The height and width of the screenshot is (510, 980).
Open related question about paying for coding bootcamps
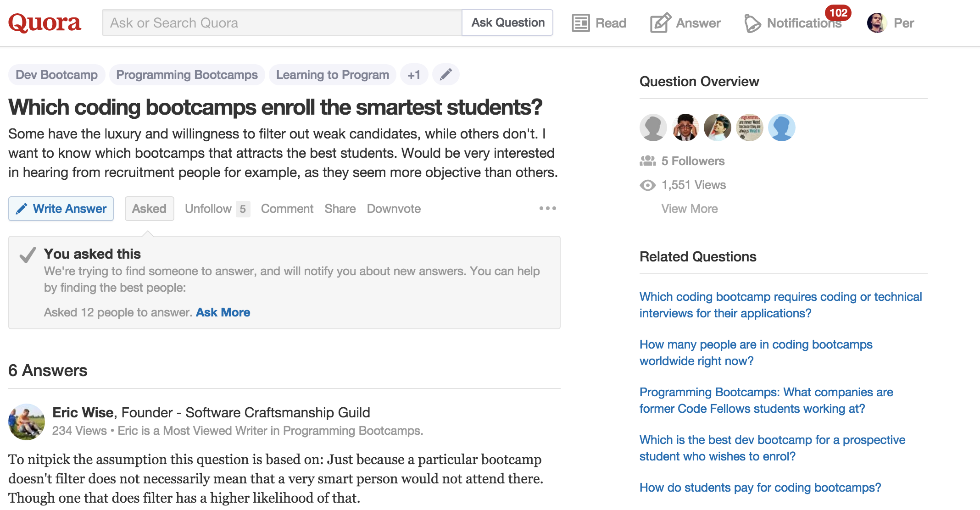tap(760, 488)
